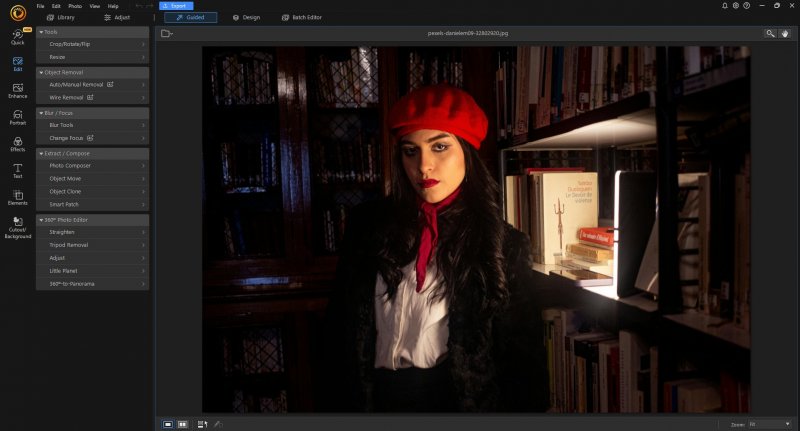
Task: Open the File menu
Action: [40, 6]
